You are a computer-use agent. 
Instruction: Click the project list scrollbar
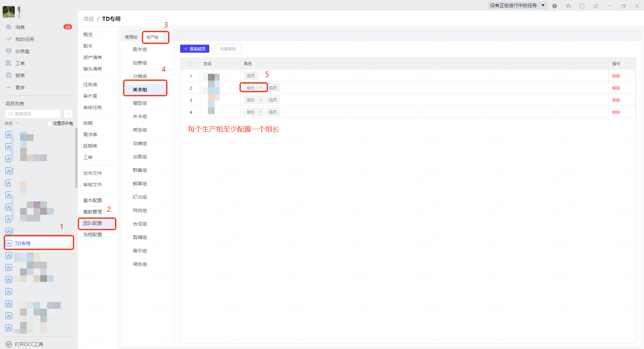click(x=76, y=158)
